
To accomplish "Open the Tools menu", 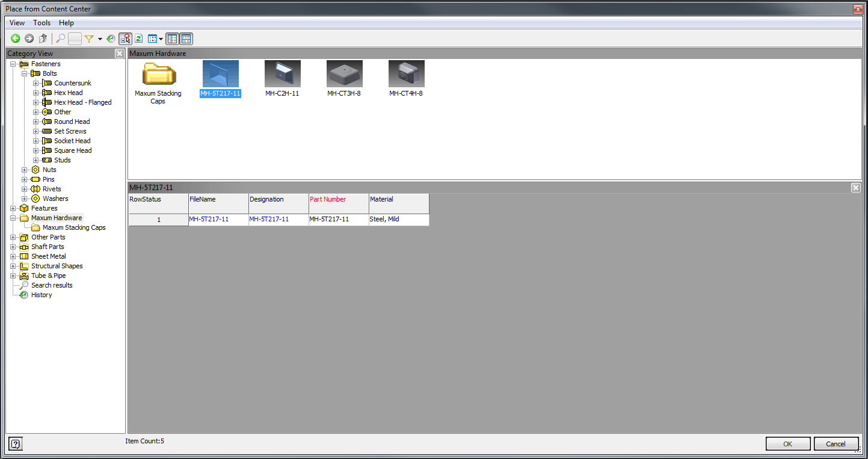I will coord(42,22).
